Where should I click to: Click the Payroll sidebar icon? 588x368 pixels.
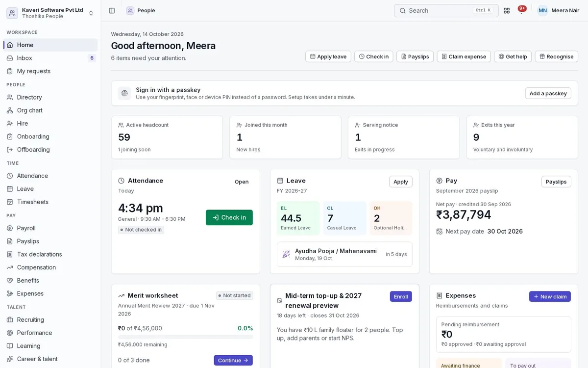(x=10, y=228)
